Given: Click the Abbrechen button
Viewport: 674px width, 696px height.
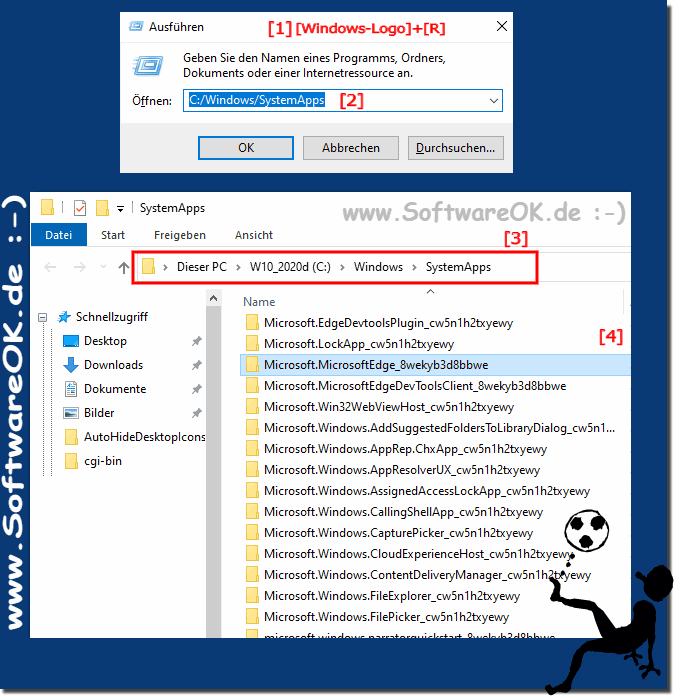Looking at the screenshot, I should click(351, 148).
